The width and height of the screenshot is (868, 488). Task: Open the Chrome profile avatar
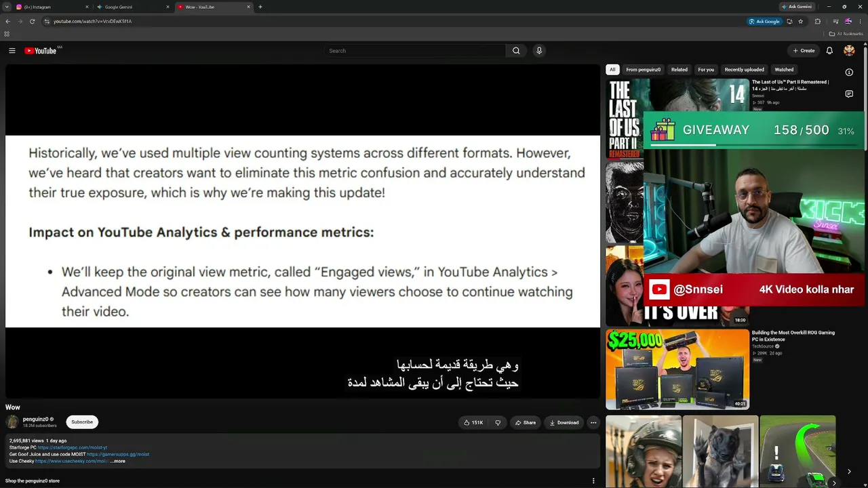click(x=848, y=21)
